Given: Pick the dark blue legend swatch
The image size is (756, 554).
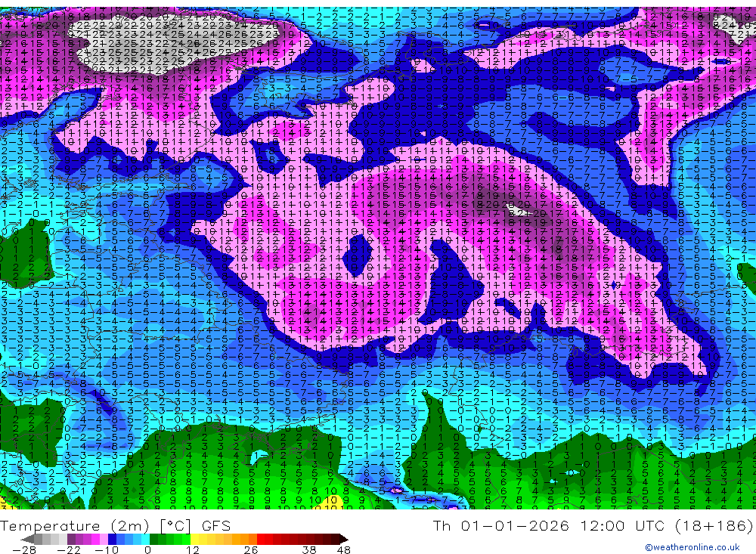Looking at the screenshot, I should pyautogui.click(x=113, y=540).
